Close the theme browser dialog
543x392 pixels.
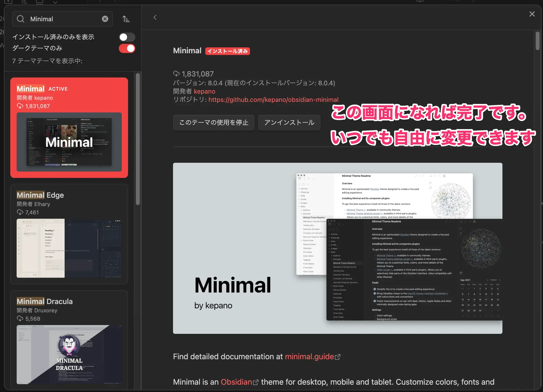coord(532,14)
